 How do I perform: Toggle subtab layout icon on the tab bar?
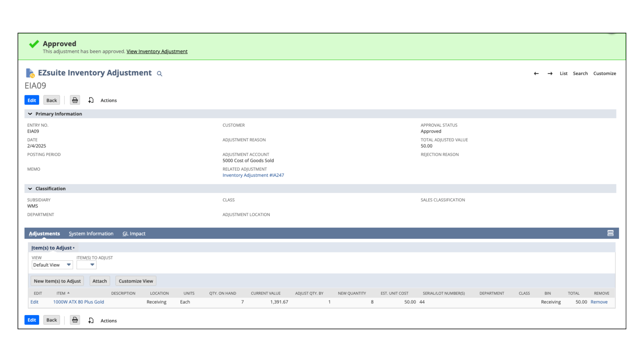[610, 233]
